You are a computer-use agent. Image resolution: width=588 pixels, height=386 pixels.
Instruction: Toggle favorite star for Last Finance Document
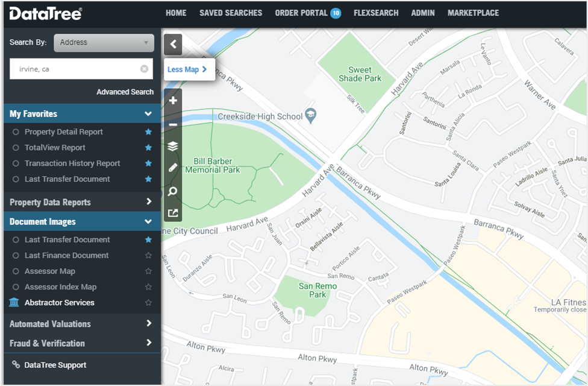(x=148, y=256)
